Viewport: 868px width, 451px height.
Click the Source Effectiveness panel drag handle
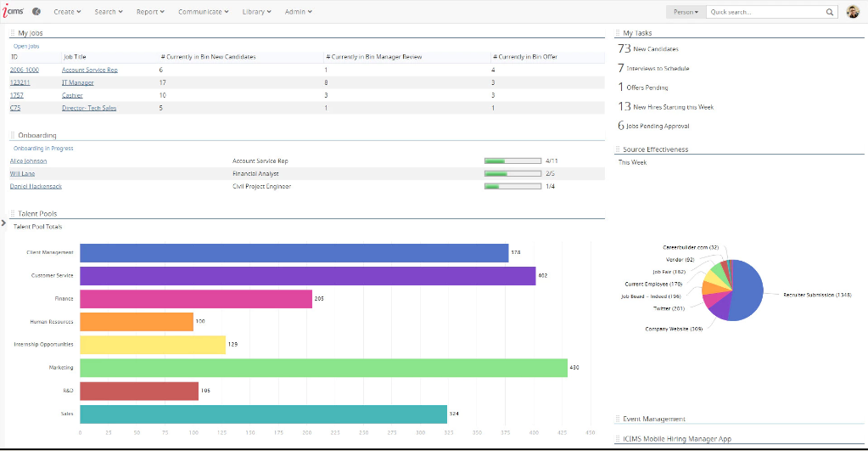(x=618, y=149)
